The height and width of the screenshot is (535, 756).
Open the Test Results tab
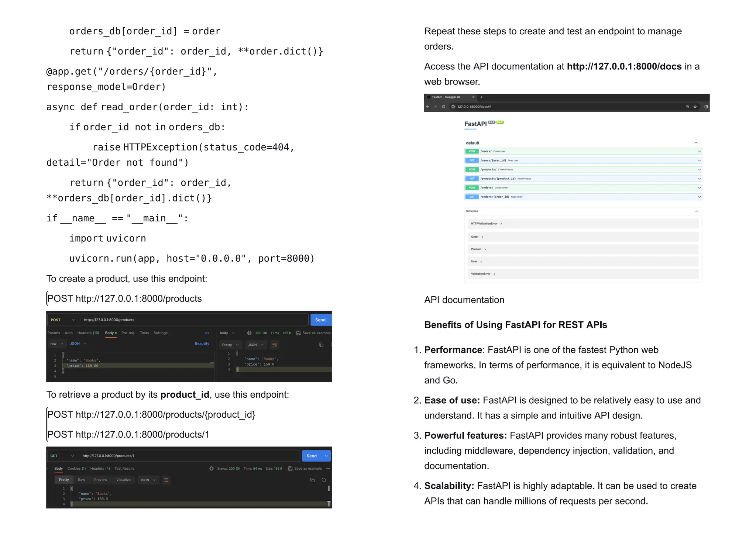[x=124, y=469]
